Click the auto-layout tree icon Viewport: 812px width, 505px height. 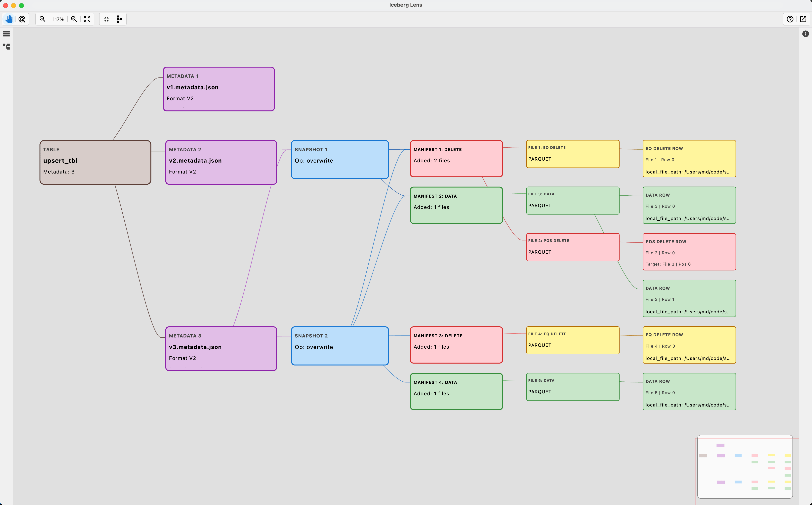(x=119, y=19)
